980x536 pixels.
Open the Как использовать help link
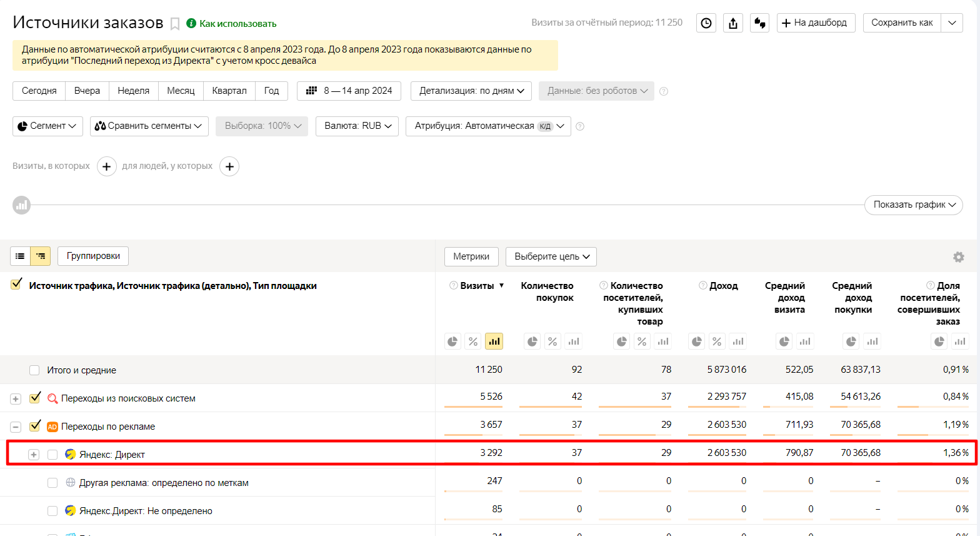pos(237,24)
